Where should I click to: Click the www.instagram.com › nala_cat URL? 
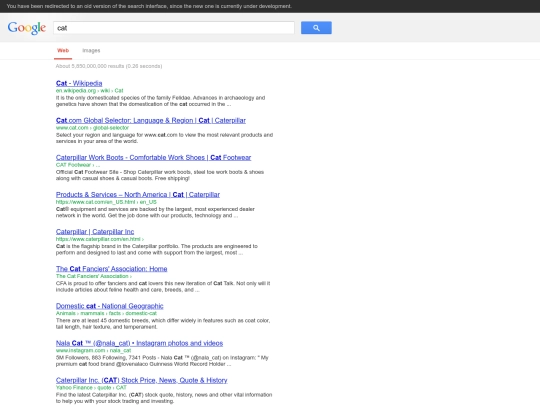[93, 351]
